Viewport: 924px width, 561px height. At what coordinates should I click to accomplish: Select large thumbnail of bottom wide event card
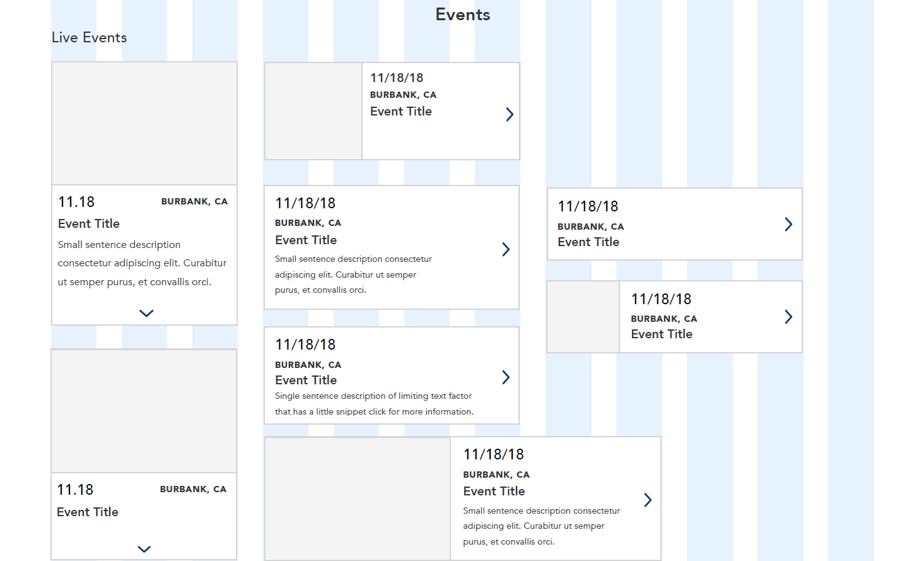click(358, 499)
